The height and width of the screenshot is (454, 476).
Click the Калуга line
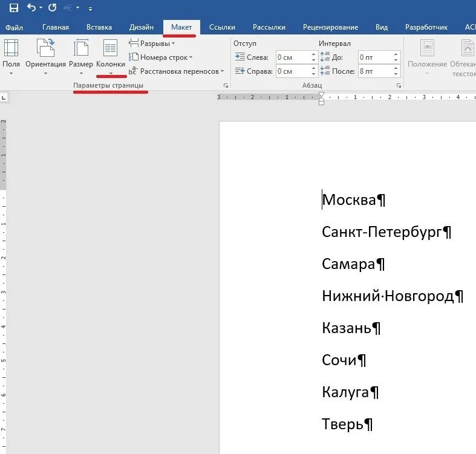[350, 392]
